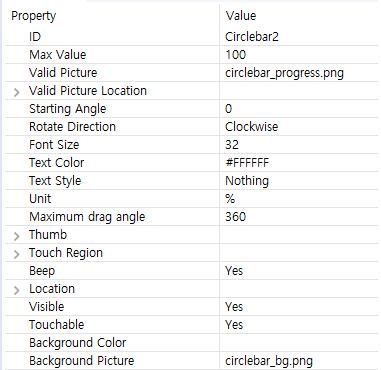Select the Font Size value 32

299,145
